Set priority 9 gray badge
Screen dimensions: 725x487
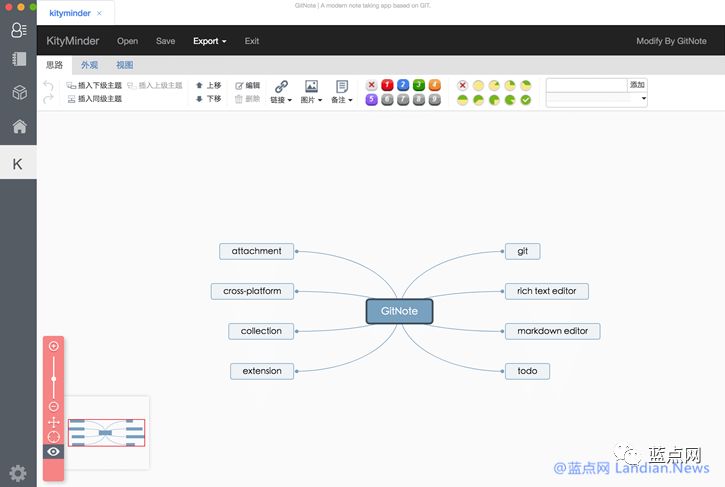435,99
